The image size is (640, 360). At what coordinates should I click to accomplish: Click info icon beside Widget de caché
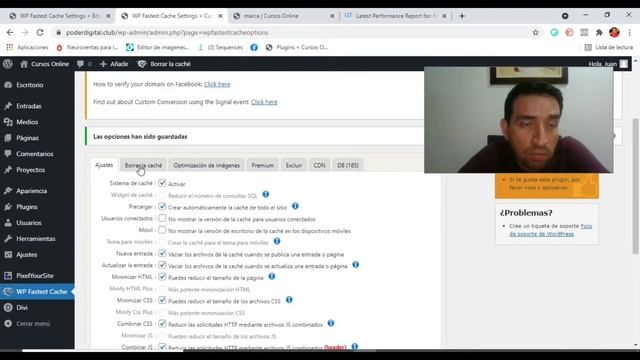(266, 194)
